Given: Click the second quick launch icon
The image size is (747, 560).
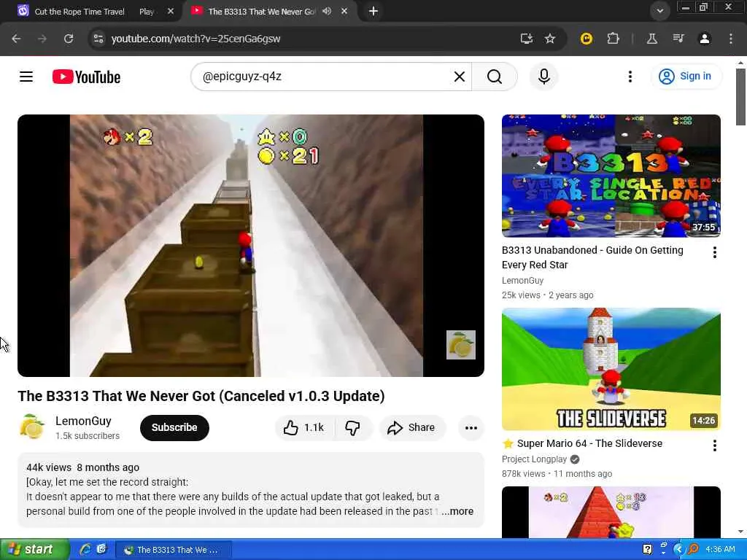Looking at the screenshot, I should pos(101,550).
